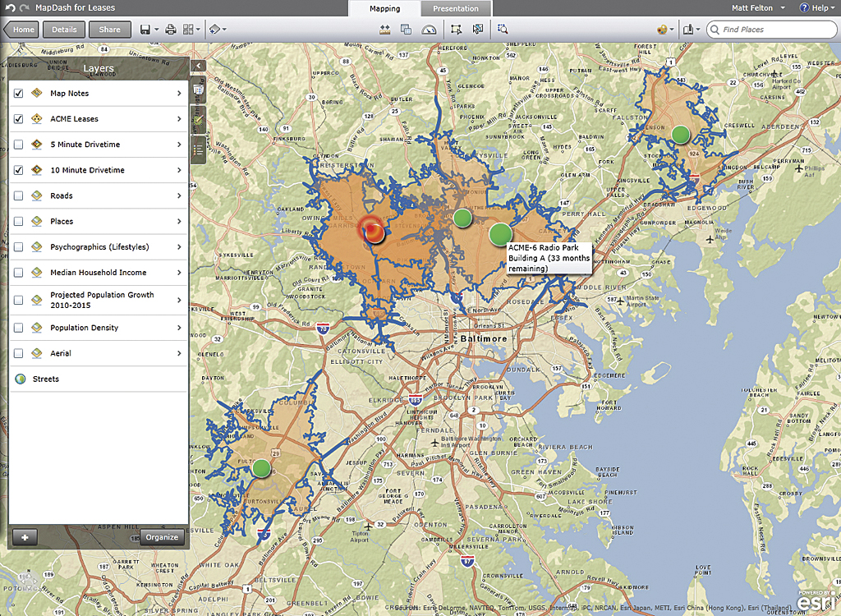The image size is (841, 616).
Task: Click the speedometer gauge tool icon
Action: [x=429, y=30]
